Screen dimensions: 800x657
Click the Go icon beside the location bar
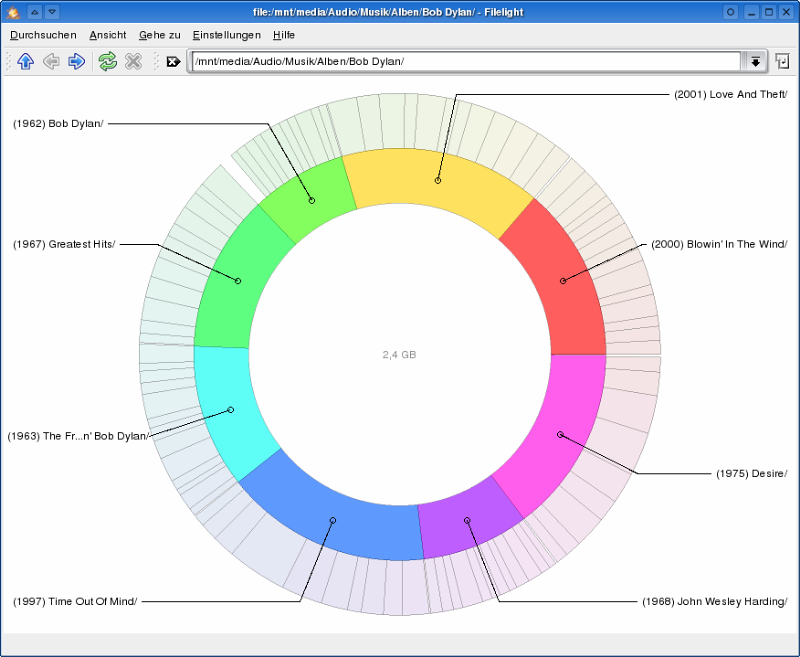782,61
